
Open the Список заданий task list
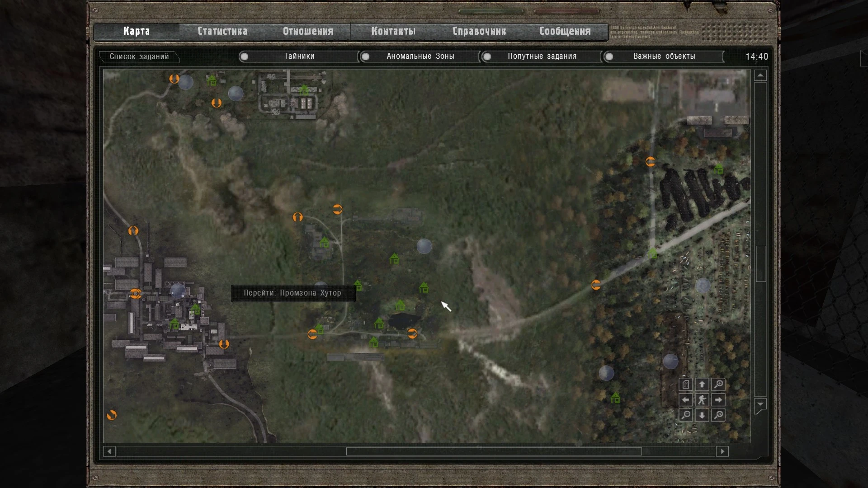pos(139,56)
